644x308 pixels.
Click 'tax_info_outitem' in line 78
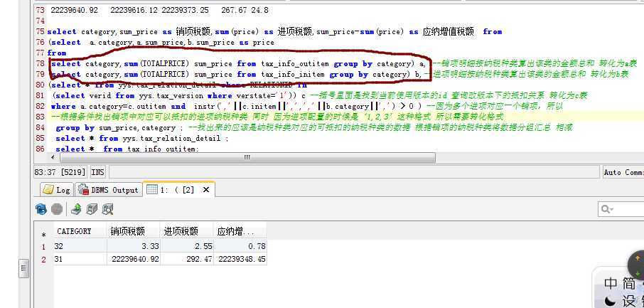[x=295, y=64]
